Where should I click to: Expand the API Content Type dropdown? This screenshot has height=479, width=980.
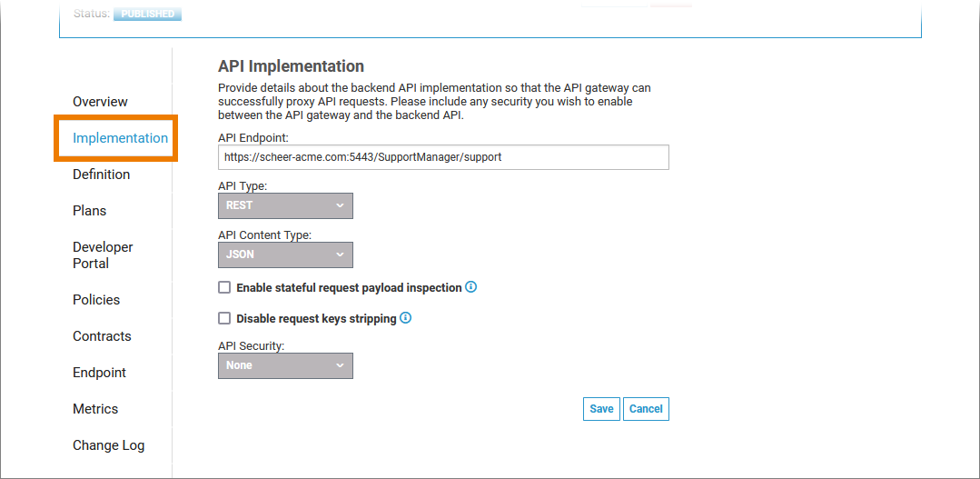point(285,254)
